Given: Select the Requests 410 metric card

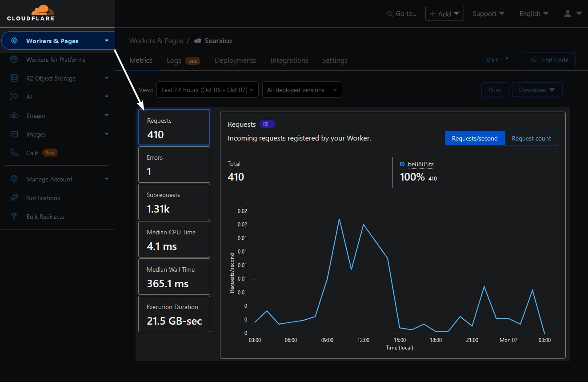Looking at the screenshot, I should pyautogui.click(x=174, y=127).
